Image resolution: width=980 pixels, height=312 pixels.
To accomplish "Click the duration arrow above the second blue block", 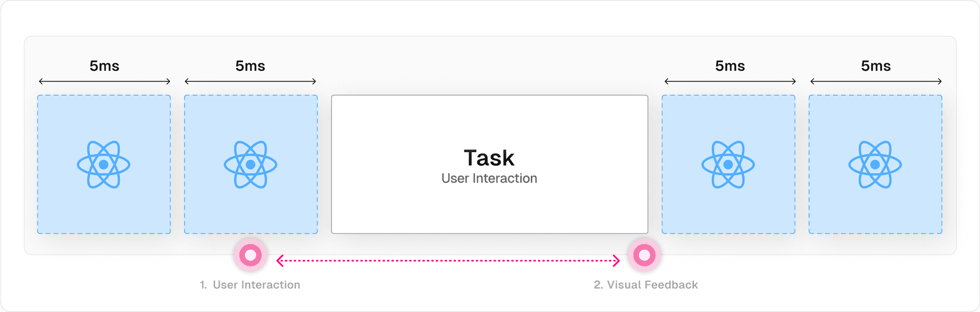I will (x=250, y=81).
